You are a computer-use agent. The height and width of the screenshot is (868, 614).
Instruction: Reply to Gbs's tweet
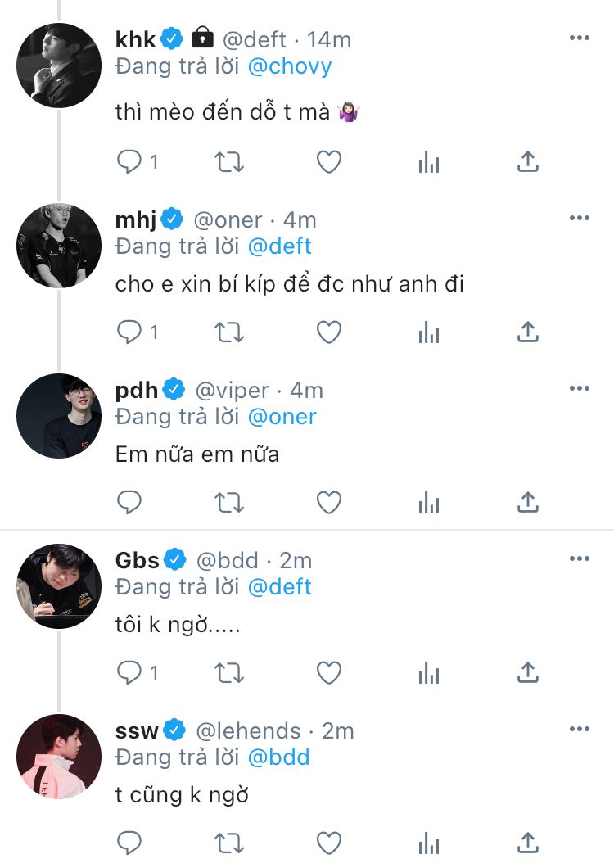click(x=130, y=673)
